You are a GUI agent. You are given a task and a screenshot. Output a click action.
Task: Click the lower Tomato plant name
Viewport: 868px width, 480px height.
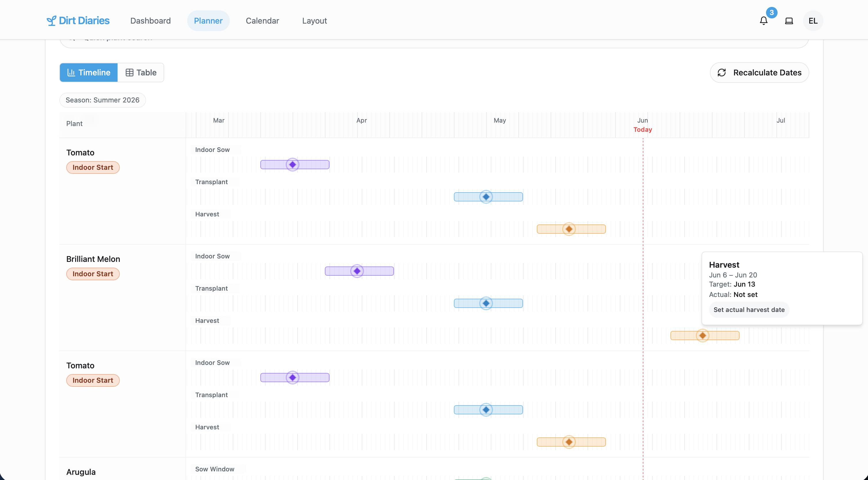[x=80, y=365]
